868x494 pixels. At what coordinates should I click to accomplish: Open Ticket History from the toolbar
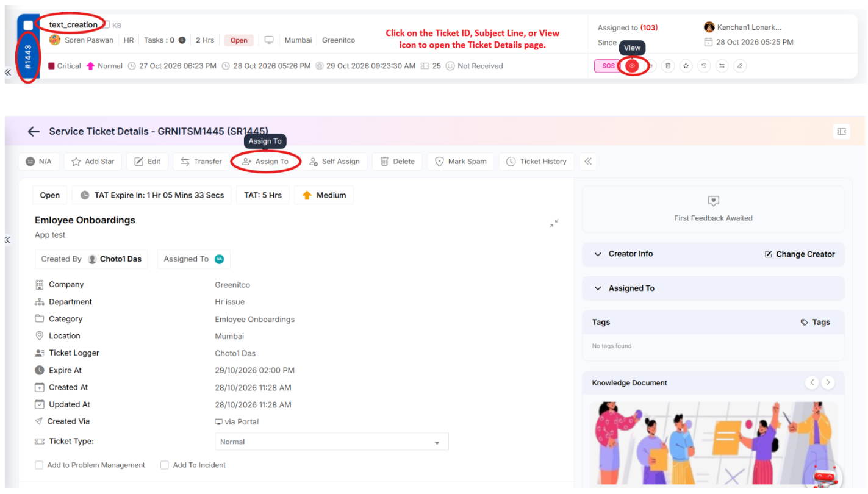click(536, 162)
